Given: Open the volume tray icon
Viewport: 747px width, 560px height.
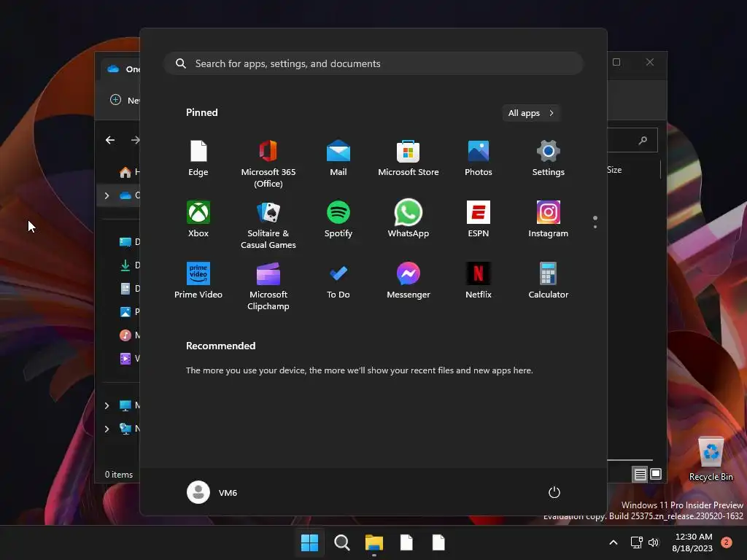Looking at the screenshot, I should pos(654,542).
